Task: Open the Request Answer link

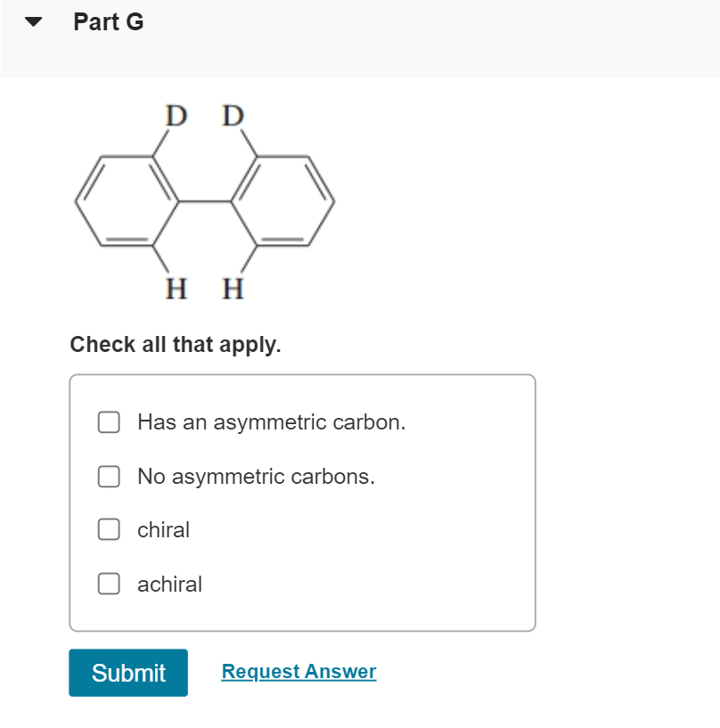Action: click(x=299, y=672)
